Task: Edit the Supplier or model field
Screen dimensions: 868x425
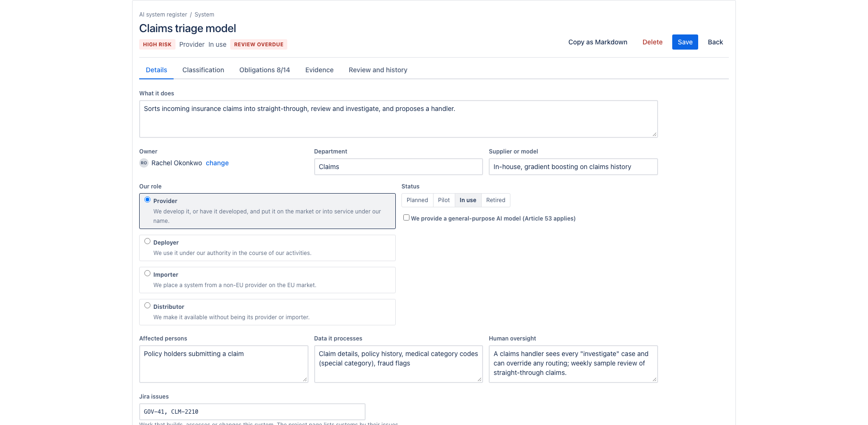Action: point(573,167)
